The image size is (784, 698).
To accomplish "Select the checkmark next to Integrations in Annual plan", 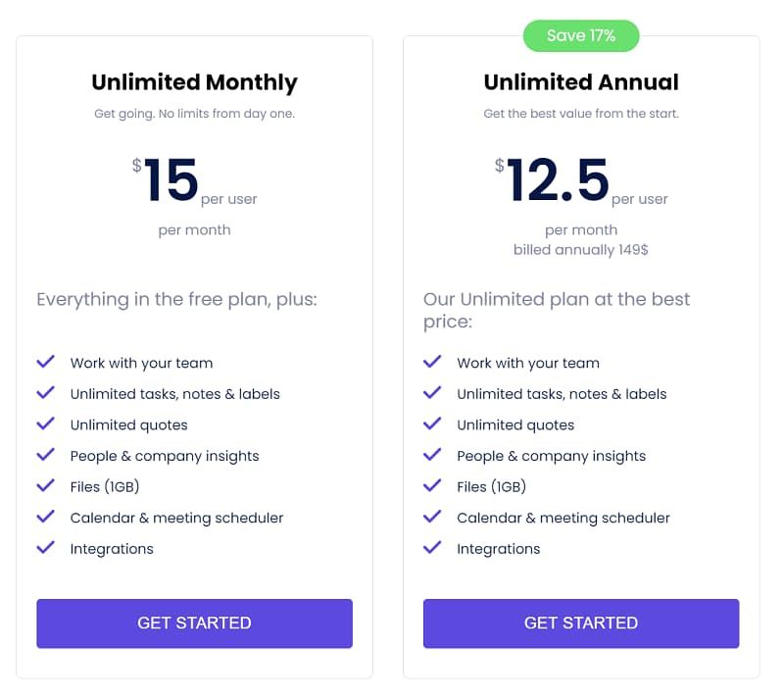I will (432, 548).
